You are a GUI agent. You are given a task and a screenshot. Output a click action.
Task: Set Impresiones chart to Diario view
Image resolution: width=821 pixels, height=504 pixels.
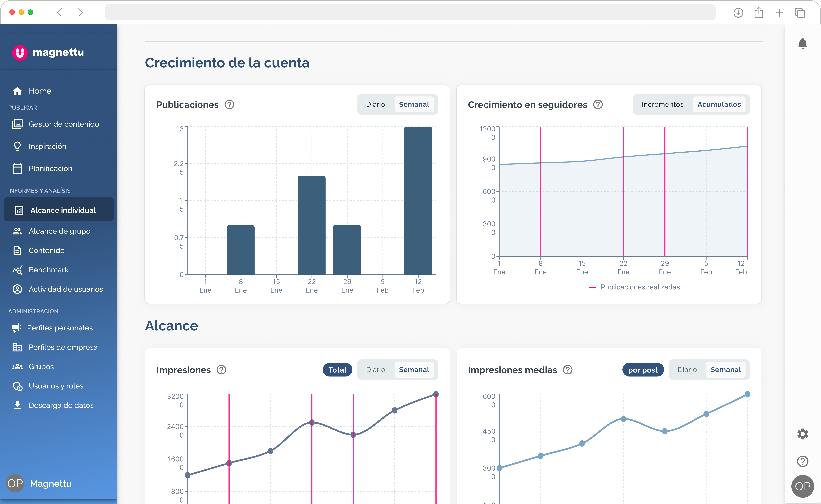click(x=375, y=370)
